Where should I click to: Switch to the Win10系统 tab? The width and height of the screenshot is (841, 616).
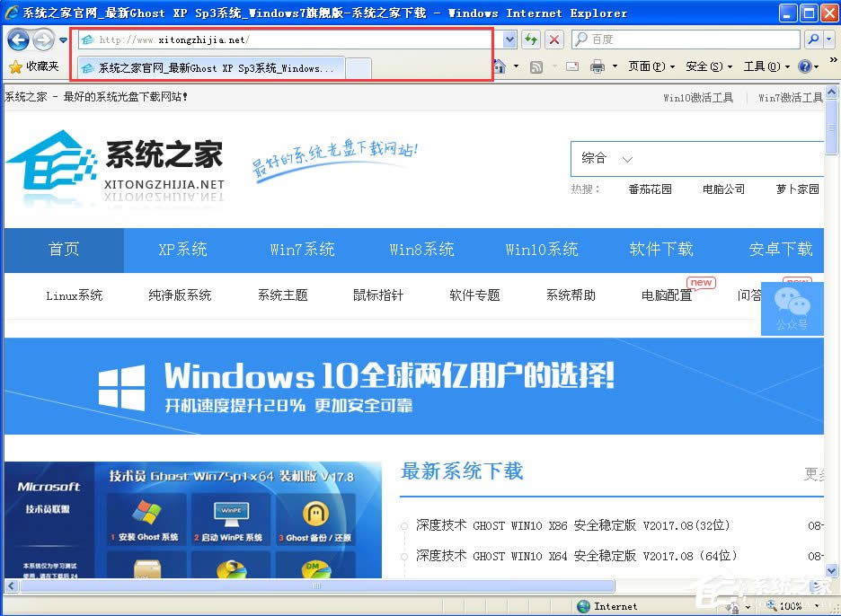click(541, 251)
